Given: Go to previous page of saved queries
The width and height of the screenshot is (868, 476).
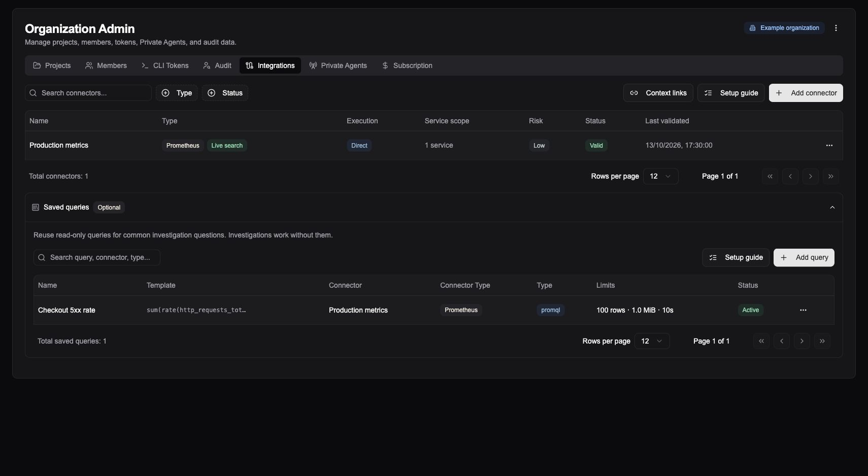Looking at the screenshot, I should point(782,341).
